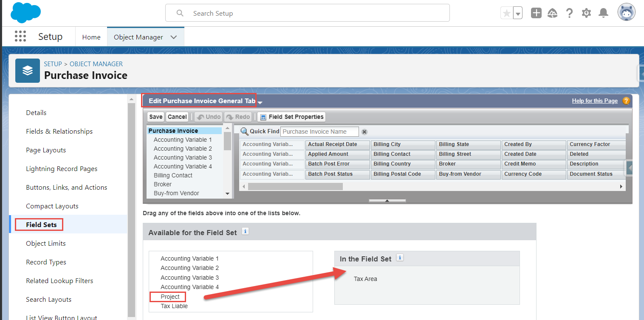The height and width of the screenshot is (320, 644).
Task: Click info icon beside Available for the Field Set
Action: click(245, 231)
